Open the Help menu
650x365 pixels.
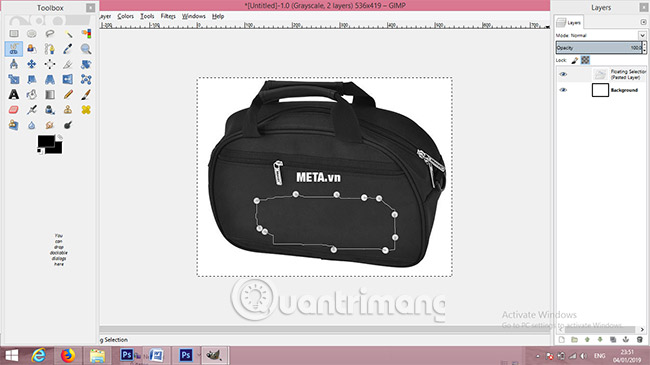tap(218, 16)
